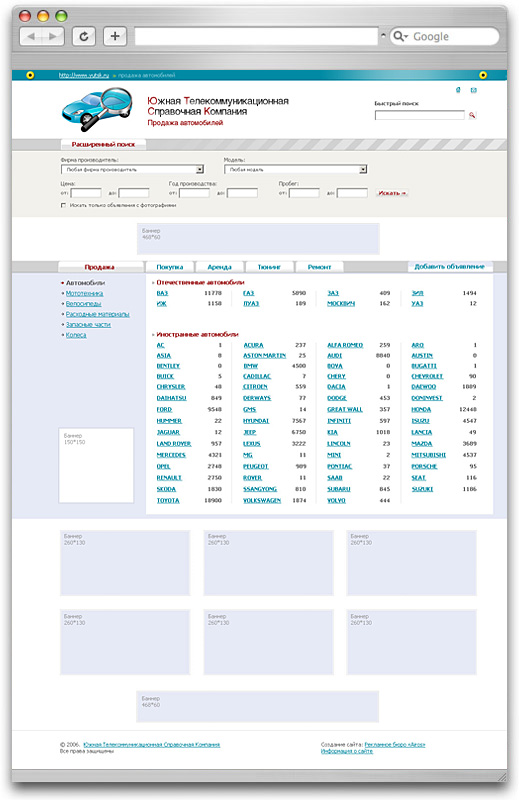Open the AUDI brand link
The height and width of the screenshot is (800, 519).
coord(335,356)
